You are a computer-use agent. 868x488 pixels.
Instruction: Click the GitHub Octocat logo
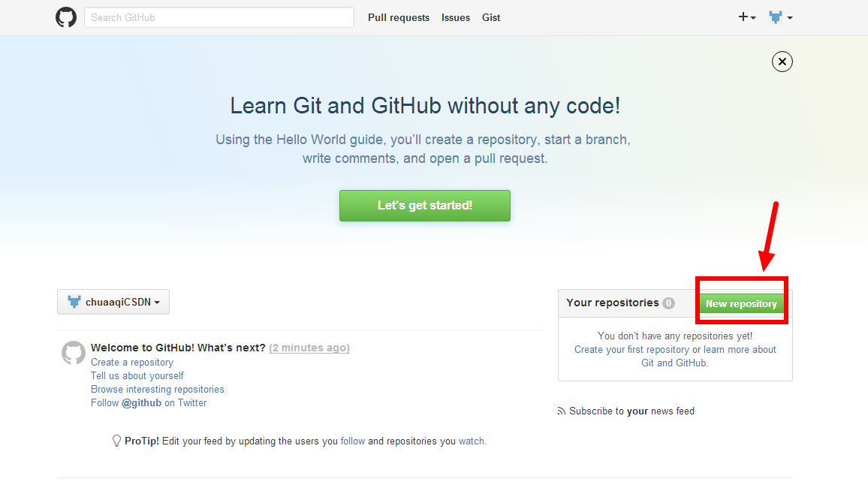pos(66,17)
